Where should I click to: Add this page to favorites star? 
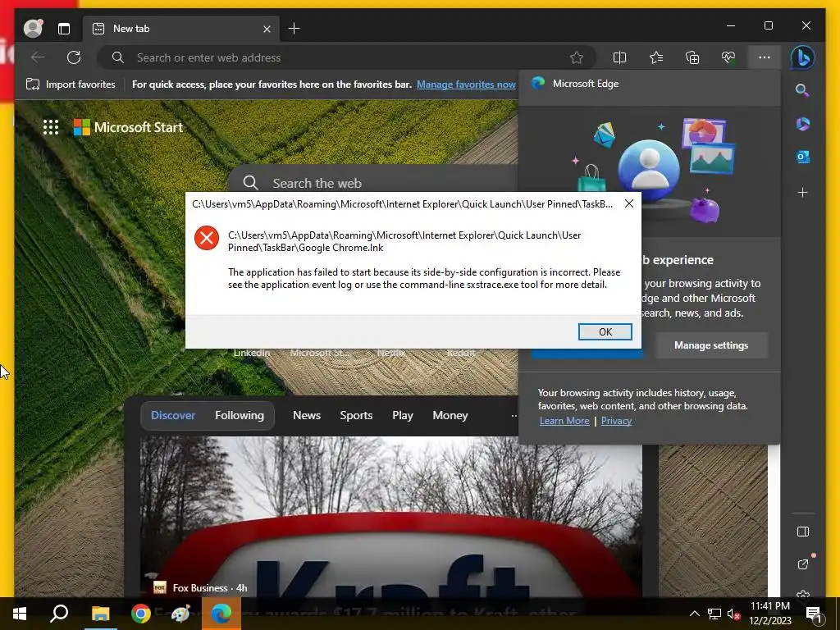tap(577, 57)
